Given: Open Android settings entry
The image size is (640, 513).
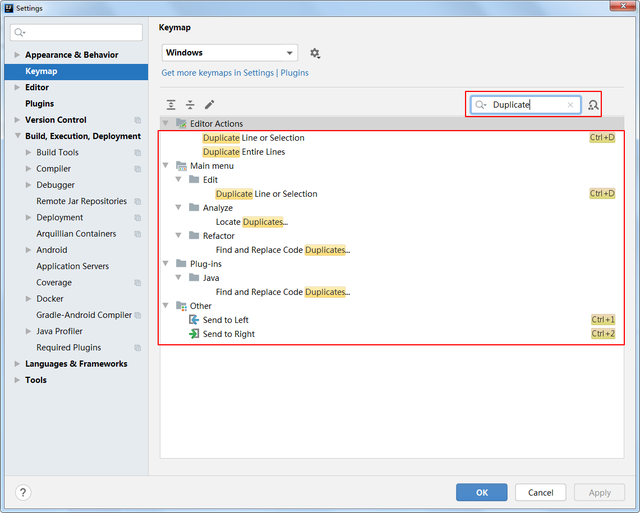Looking at the screenshot, I should (52, 250).
